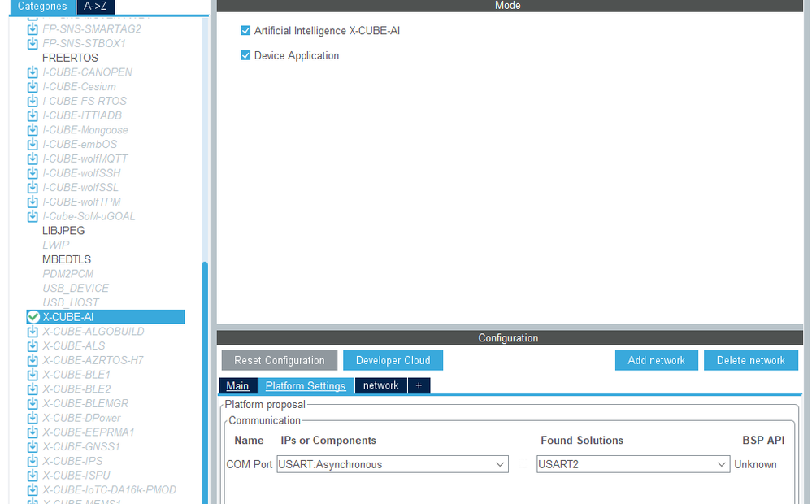Select the PDM2PCM list entry
This screenshot has height=504, width=812.
(x=68, y=274)
